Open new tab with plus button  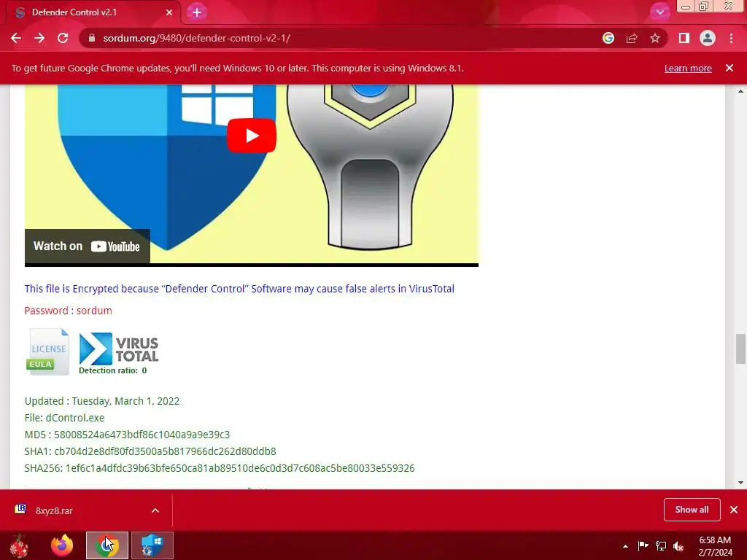(x=197, y=12)
